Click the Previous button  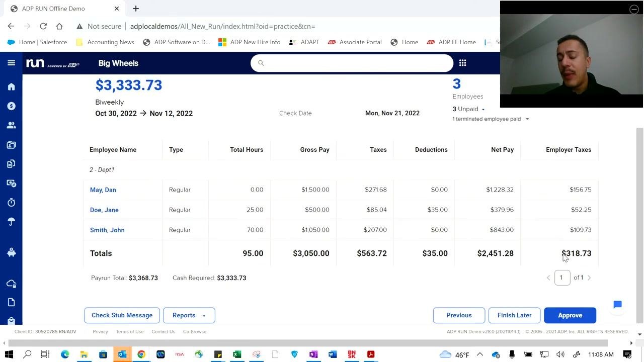[x=459, y=315]
